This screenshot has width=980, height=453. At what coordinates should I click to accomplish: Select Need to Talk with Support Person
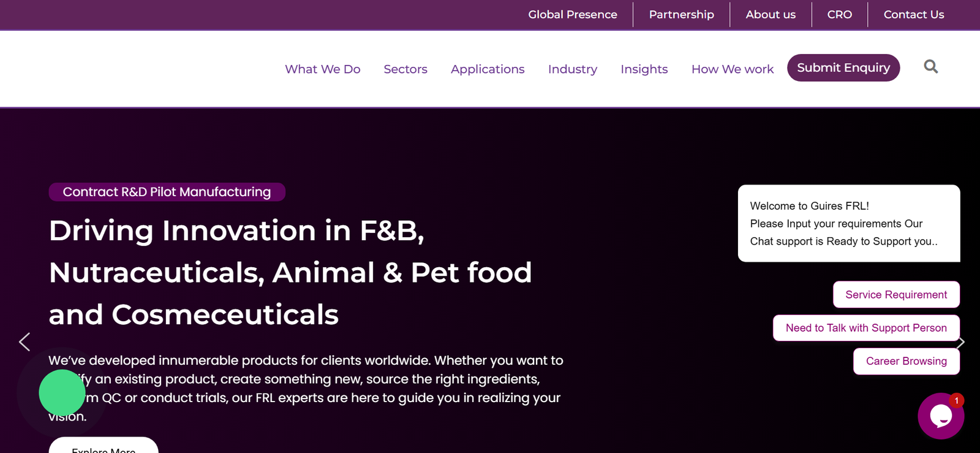(x=866, y=328)
